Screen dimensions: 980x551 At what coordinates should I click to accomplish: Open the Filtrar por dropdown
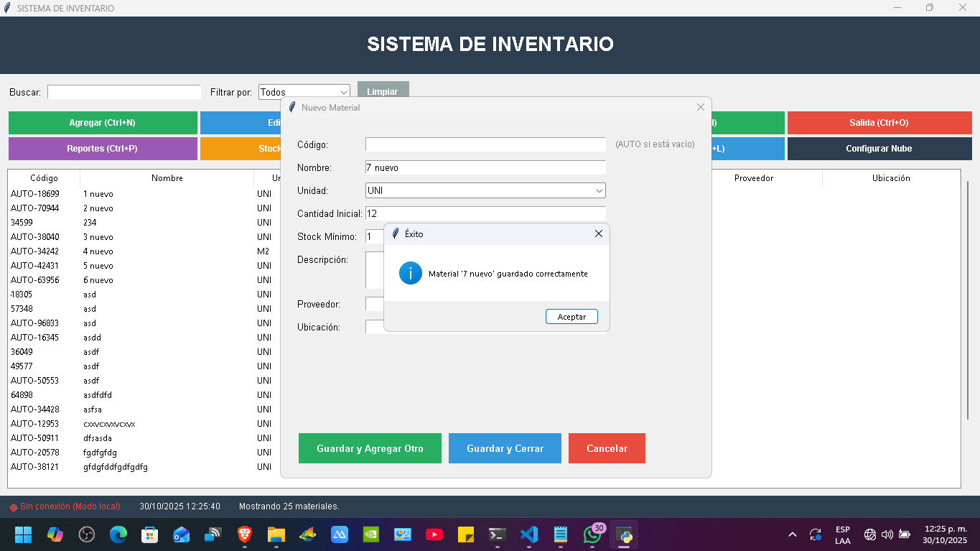(x=343, y=93)
